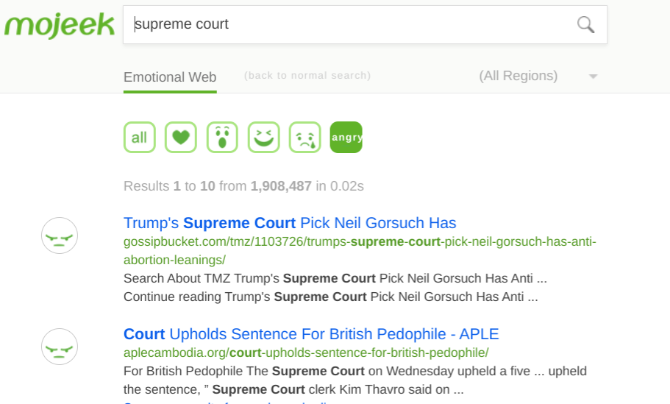
Task: Click the results count text '1,908,487'
Action: (x=281, y=186)
